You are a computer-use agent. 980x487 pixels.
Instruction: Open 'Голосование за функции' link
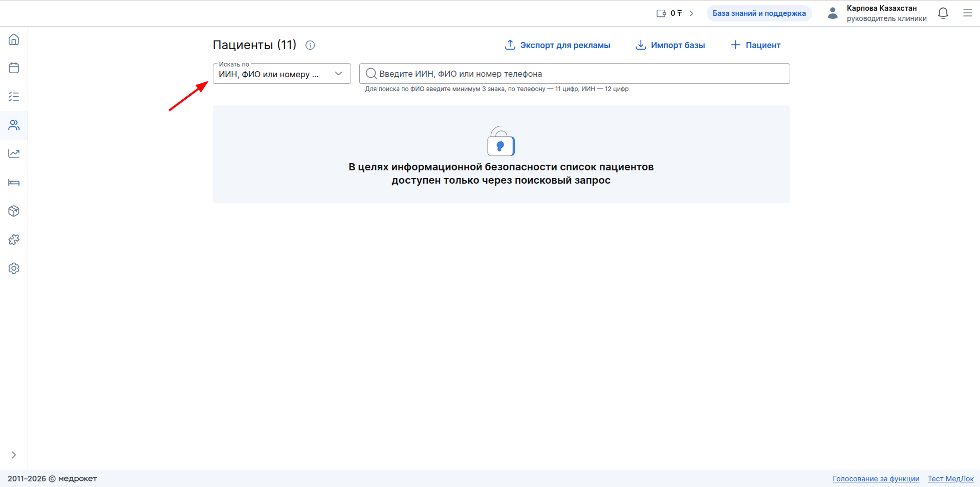coord(876,479)
